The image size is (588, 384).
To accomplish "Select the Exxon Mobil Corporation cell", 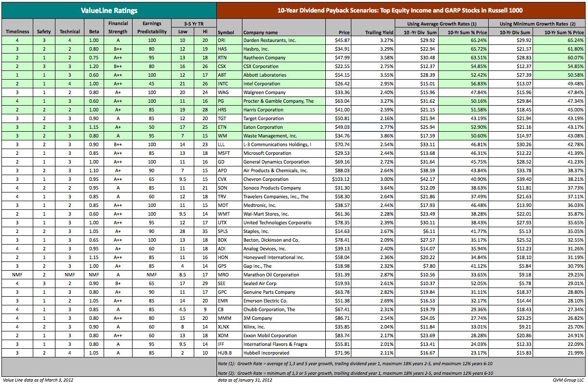I will coord(284,336).
